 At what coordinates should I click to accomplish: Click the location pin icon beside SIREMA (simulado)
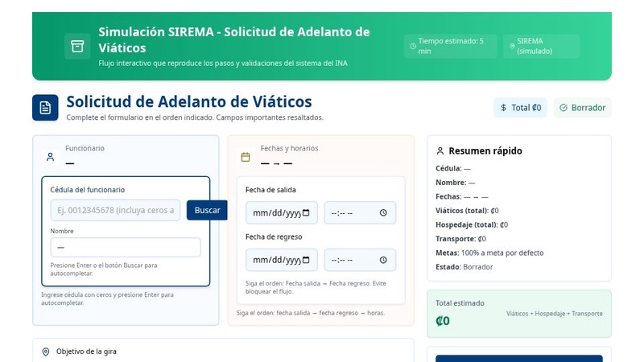pos(512,47)
